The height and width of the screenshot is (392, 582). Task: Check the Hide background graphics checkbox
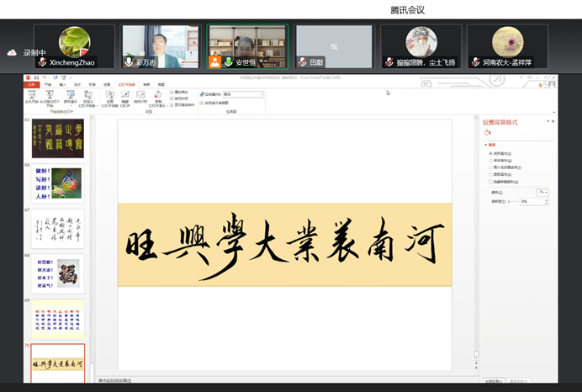click(491, 182)
